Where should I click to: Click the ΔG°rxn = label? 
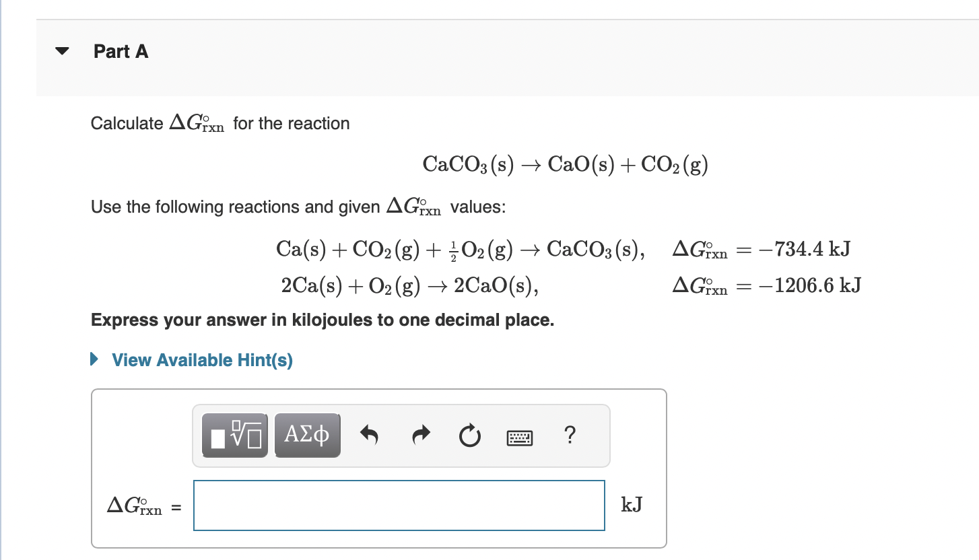[141, 506]
